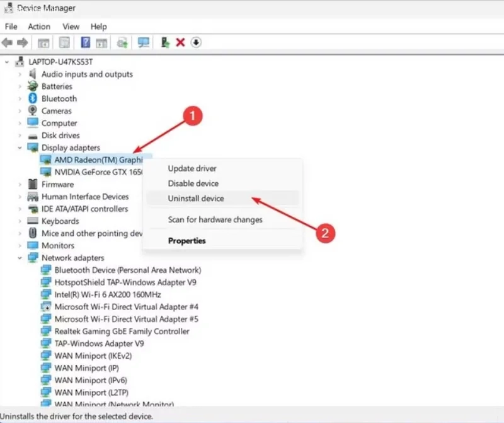Click the Back arrow toolbar icon

click(x=7, y=42)
